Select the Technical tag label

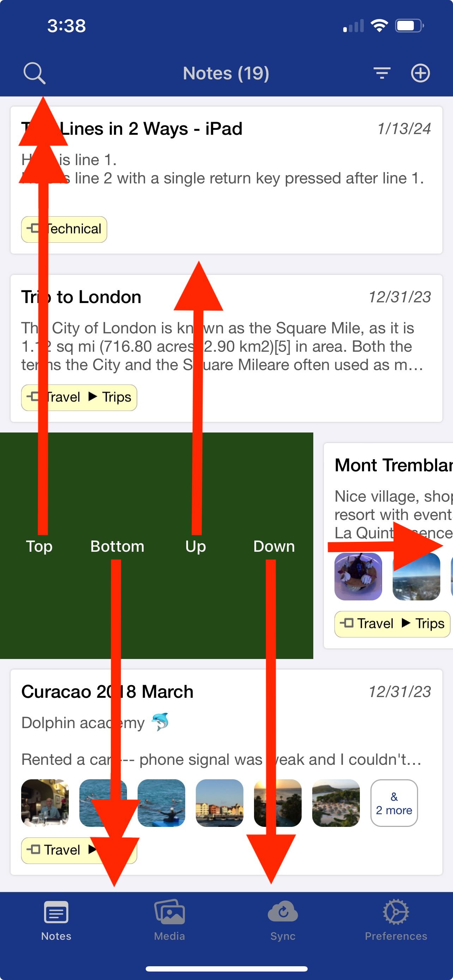pos(64,229)
